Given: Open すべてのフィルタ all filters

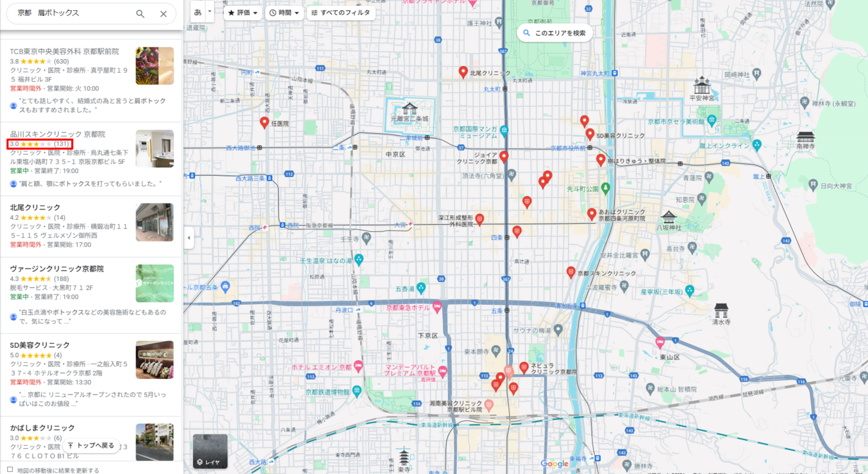Looking at the screenshot, I should tap(340, 13).
